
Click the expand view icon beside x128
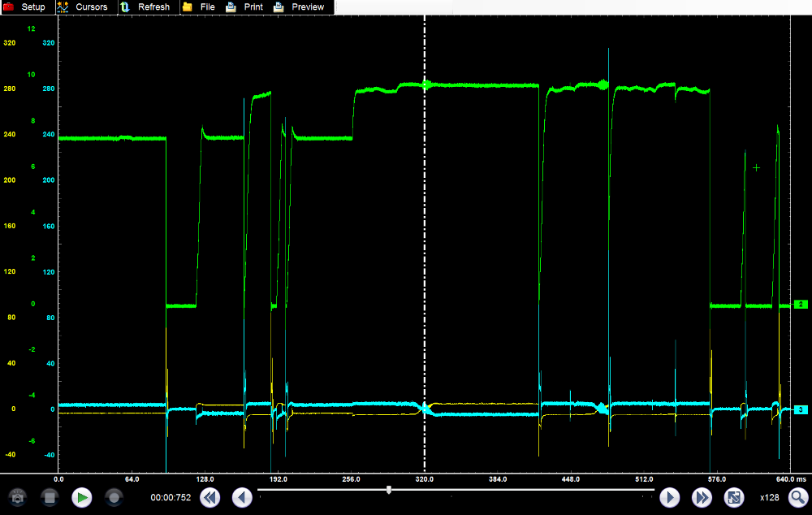click(x=733, y=497)
